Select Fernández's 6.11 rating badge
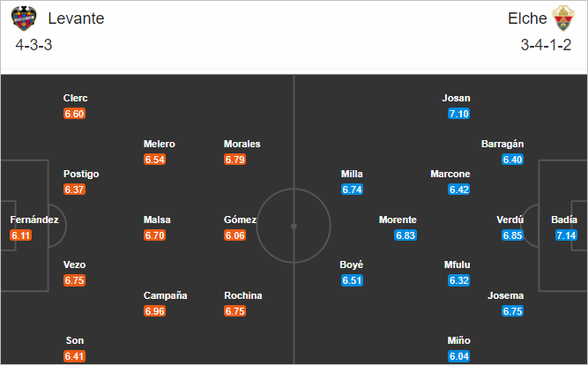The width and height of the screenshot is (588, 365). 20,235
